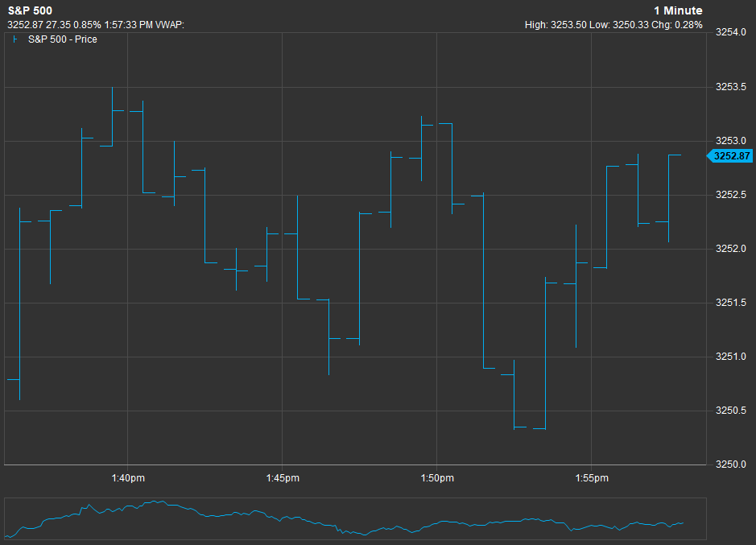Click the 1:55pm time axis label
Viewport: 756px width, 545px height.
point(592,478)
